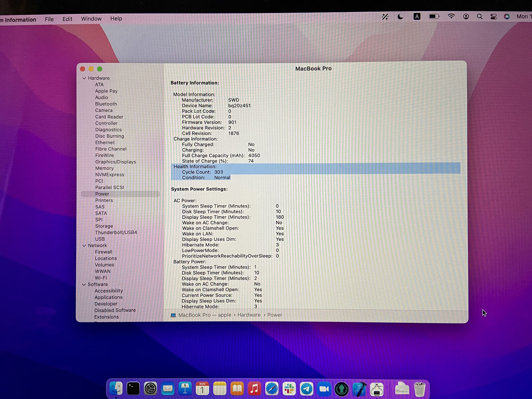Collapse the Software section in the sidebar

84,284
